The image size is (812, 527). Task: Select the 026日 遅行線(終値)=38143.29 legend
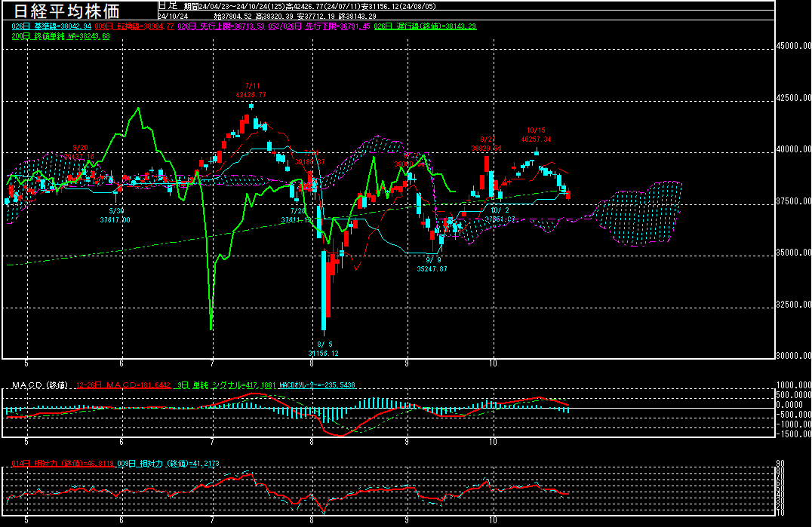click(x=425, y=26)
